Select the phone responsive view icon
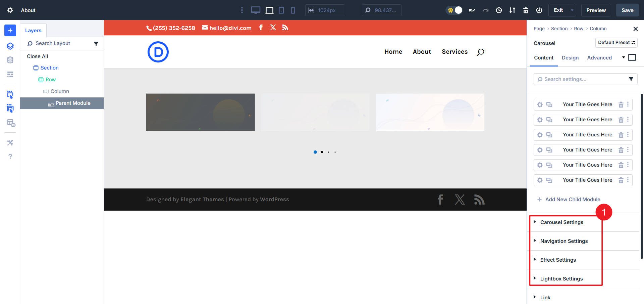644x304 pixels. point(293,10)
